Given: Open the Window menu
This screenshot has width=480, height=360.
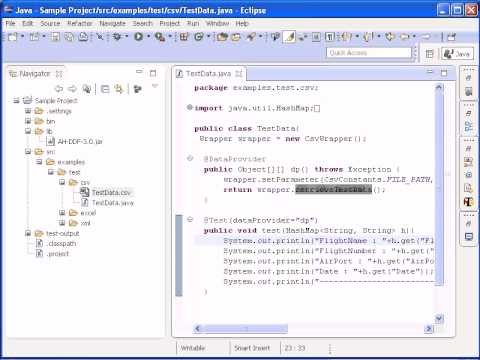Looking at the screenshot, I should (217, 23).
